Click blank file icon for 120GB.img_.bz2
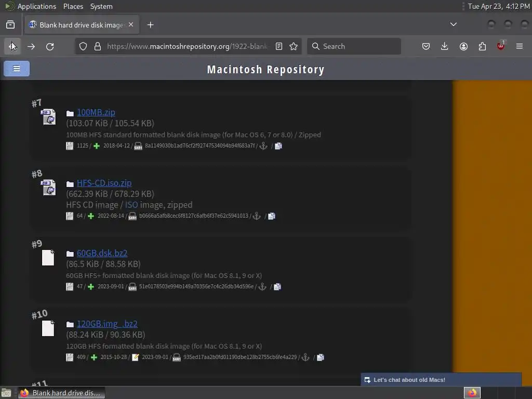532x399 pixels. 48,328
